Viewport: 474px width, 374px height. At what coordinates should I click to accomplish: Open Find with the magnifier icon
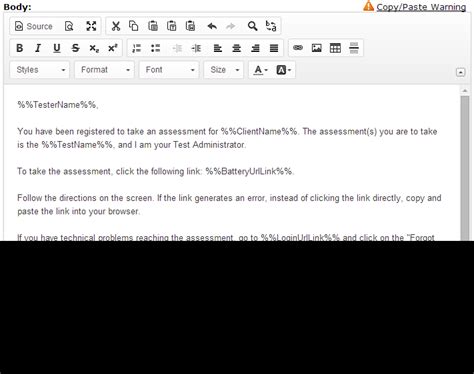[252, 26]
